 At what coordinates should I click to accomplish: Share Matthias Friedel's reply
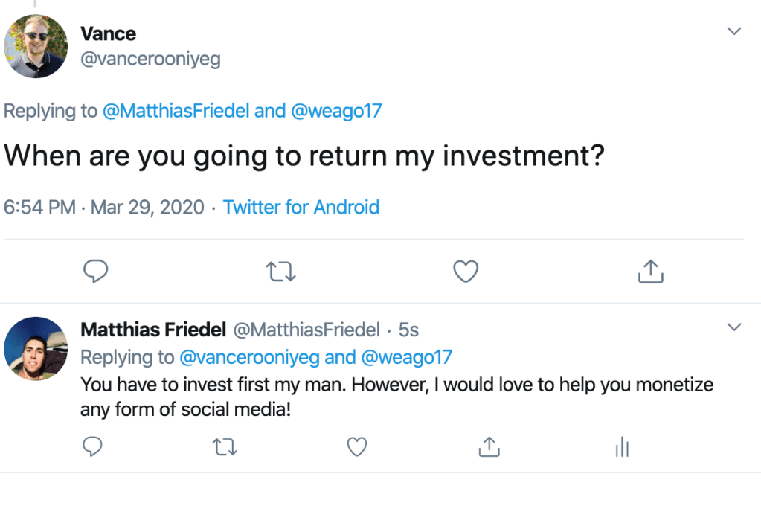[x=488, y=446]
